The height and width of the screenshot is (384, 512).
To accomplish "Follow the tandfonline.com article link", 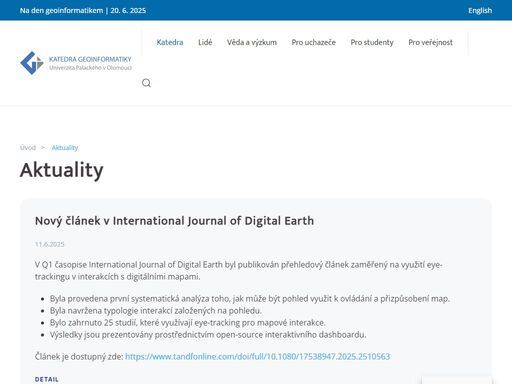I will pos(257,356).
